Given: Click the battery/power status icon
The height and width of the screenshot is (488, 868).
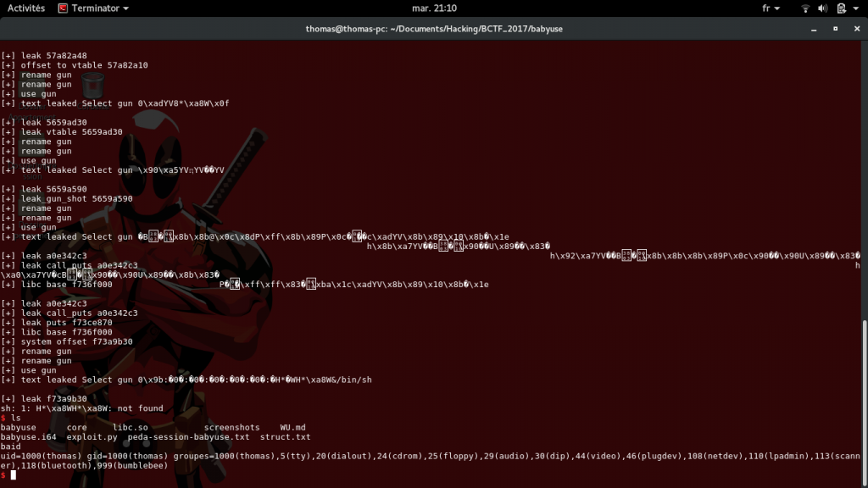Looking at the screenshot, I should (x=842, y=8).
